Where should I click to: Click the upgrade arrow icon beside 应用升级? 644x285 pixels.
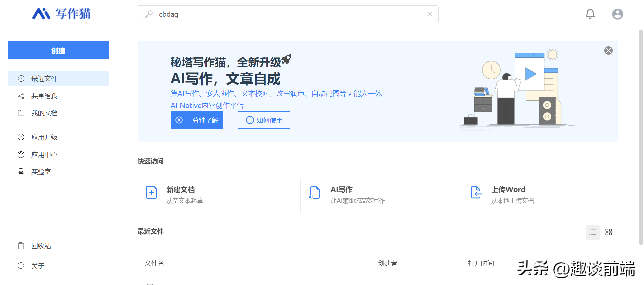tap(21, 137)
